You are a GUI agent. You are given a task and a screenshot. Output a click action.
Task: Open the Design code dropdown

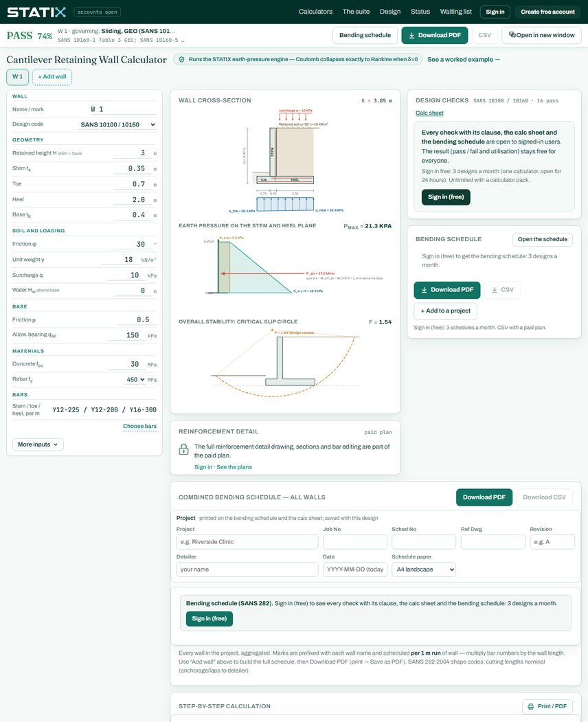point(117,124)
